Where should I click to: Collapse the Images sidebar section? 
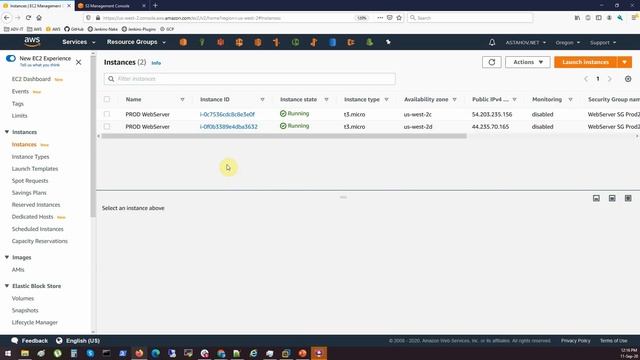click(x=7, y=257)
